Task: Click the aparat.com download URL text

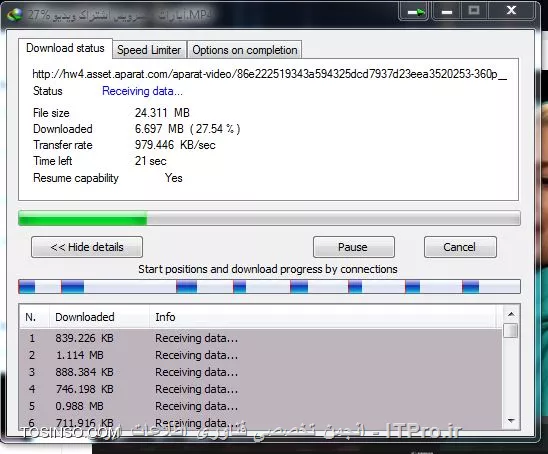Action: (269, 74)
